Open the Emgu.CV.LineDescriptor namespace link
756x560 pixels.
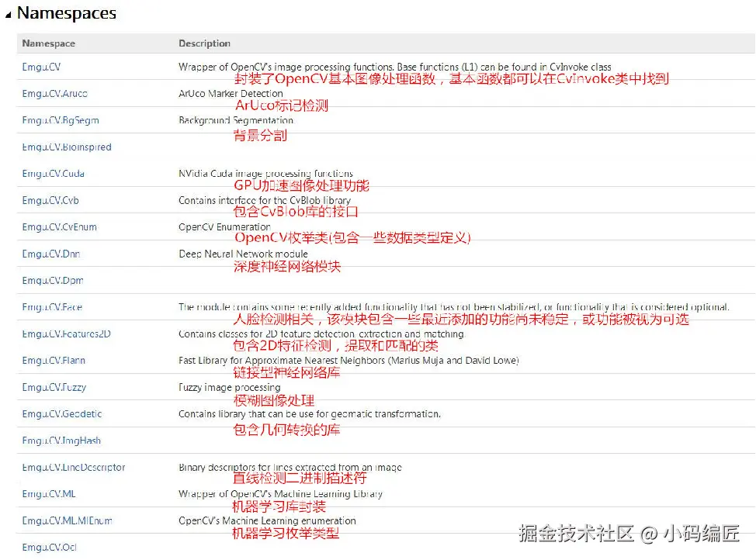74,468
